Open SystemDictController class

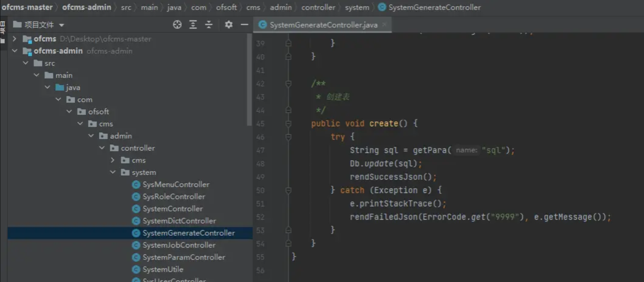(x=179, y=221)
